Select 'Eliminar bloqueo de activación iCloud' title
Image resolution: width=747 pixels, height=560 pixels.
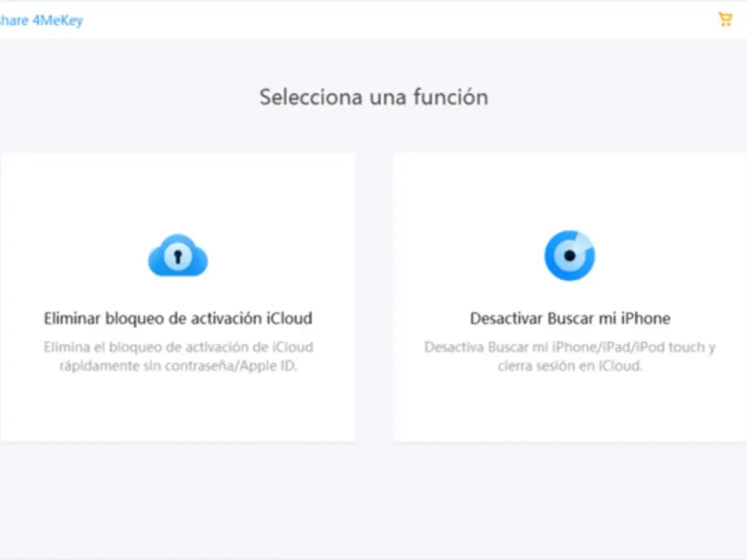(178, 318)
